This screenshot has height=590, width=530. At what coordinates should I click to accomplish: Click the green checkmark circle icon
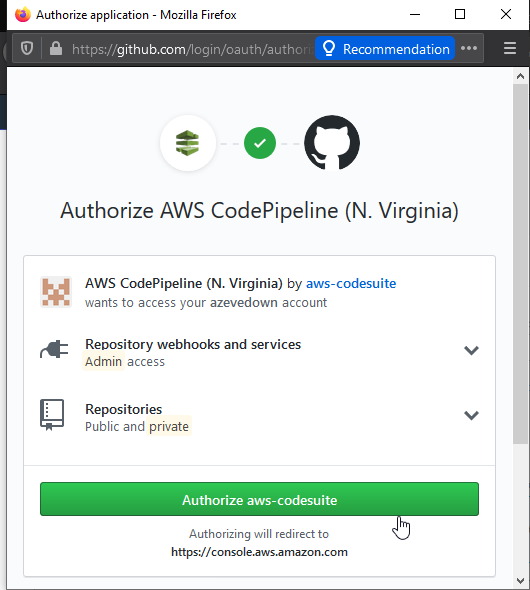coord(260,143)
